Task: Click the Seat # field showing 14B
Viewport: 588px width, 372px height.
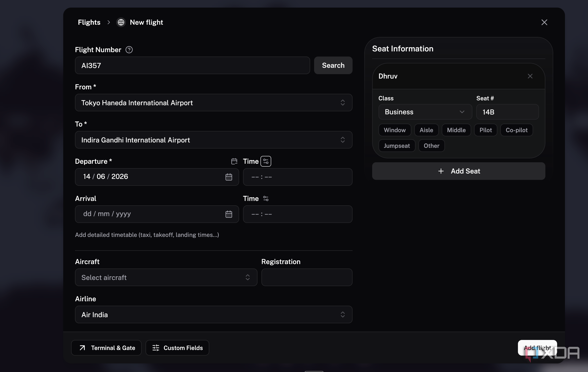Action: pyautogui.click(x=507, y=112)
